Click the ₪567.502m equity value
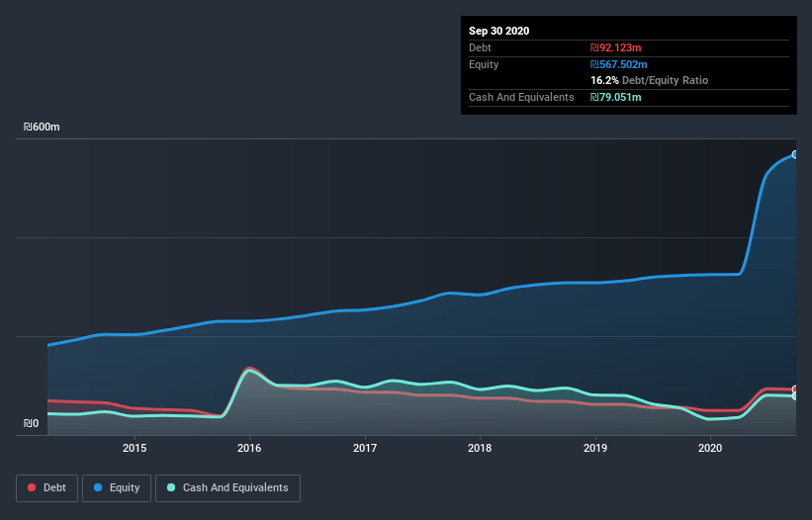The height and width of the screenshot is (520, 812). [x=619, y=64]
